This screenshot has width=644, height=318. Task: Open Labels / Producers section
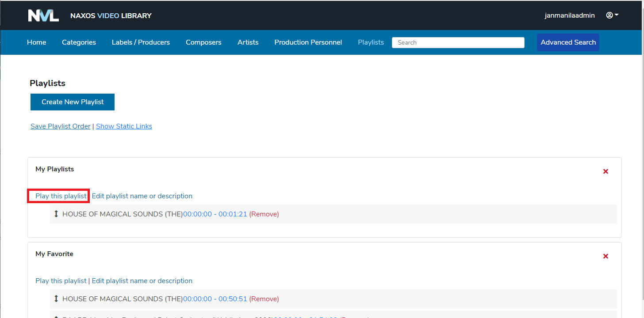tap(141, 42)
